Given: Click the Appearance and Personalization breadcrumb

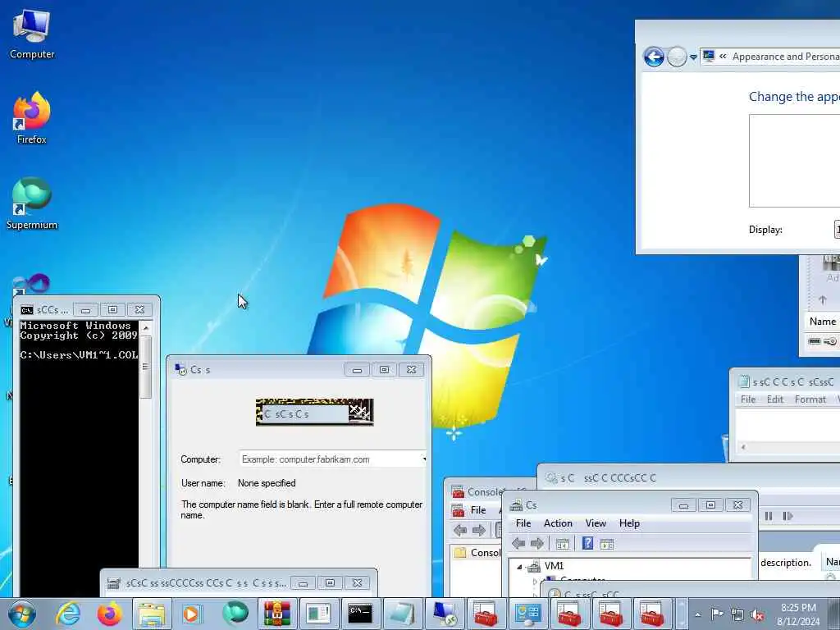Looking at the screenshot, I should click(x=785, y=57).
